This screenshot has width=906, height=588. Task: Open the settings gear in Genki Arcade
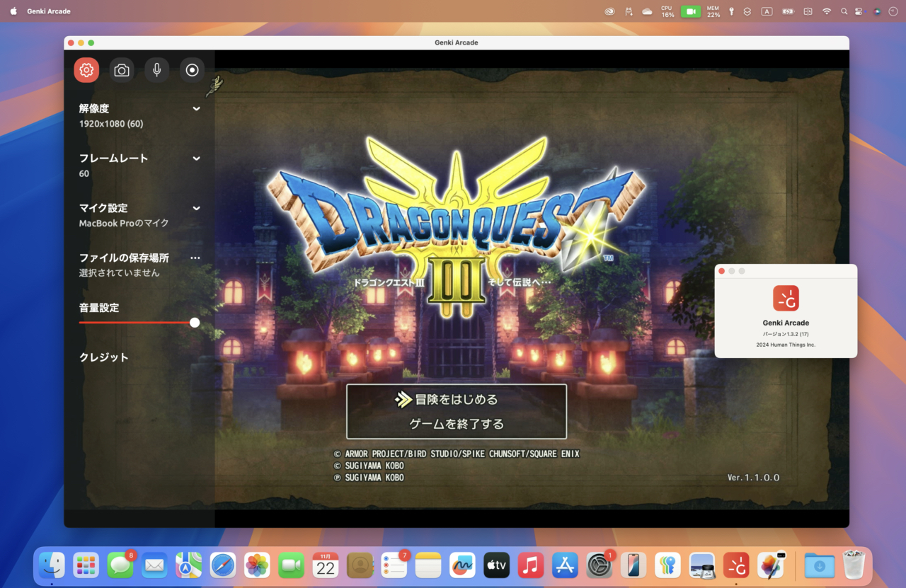[86, 70]
